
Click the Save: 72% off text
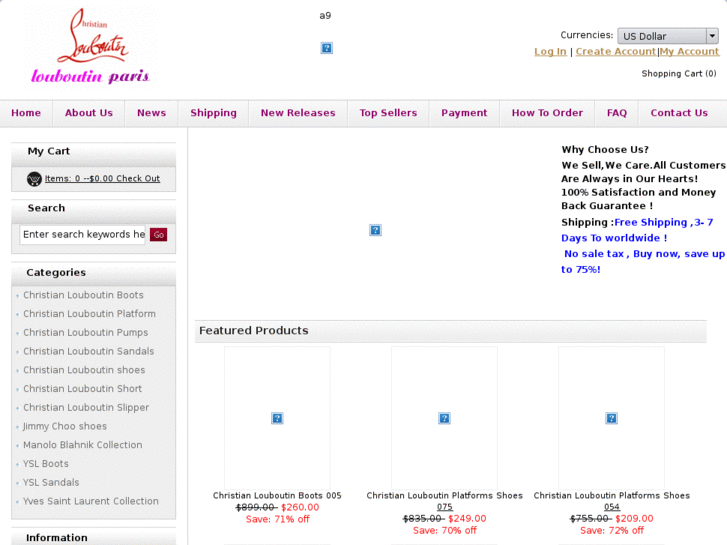[612, 530]
